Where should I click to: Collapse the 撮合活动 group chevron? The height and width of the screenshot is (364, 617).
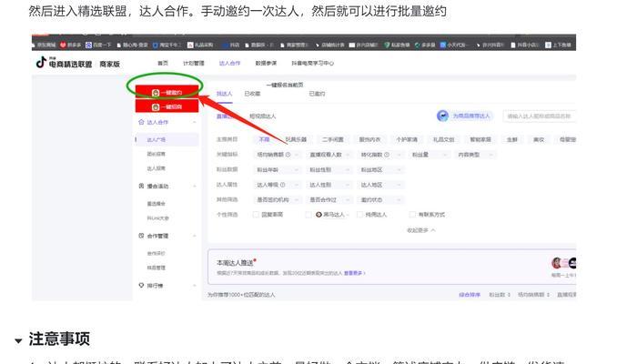click(195, 187)
